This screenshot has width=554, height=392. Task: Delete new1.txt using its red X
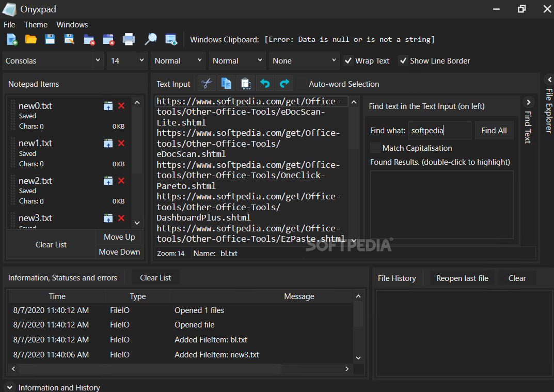[x=121, y=143]
